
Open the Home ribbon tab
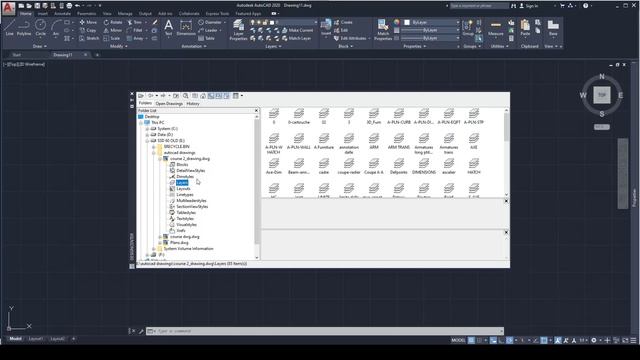(25, 13)
